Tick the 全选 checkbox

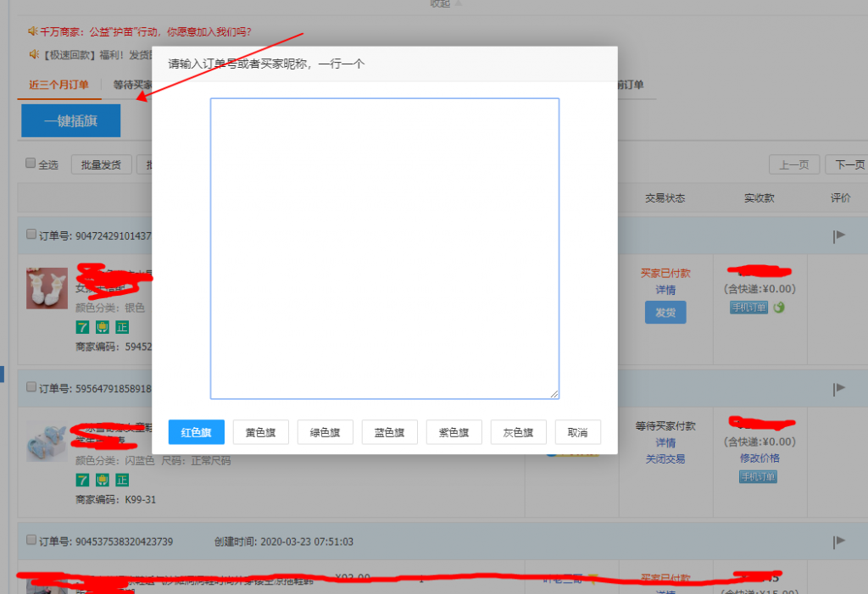[x=31, y=163]
